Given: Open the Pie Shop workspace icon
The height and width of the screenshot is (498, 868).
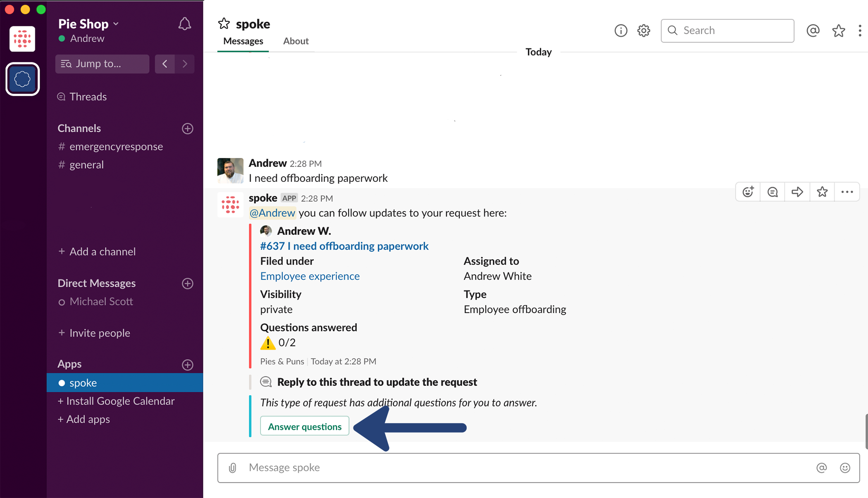Looking at the screenshot, I should [22, 39].
